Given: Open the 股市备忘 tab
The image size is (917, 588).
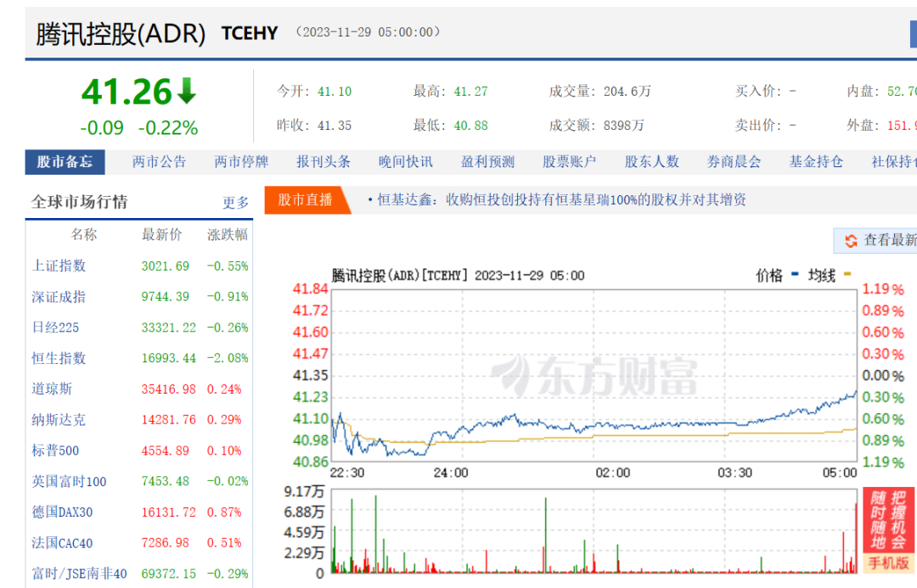Looking at the screenshot, I should [x=65, y=162].
